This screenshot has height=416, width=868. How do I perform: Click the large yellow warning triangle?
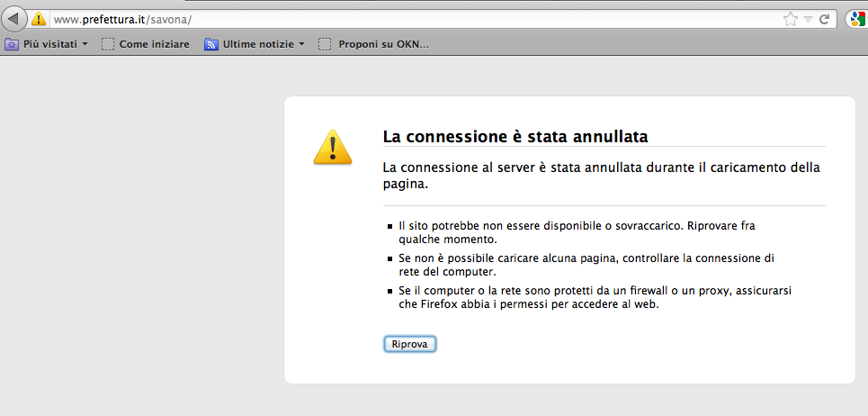pyautogui.click(x=333, y=147)
